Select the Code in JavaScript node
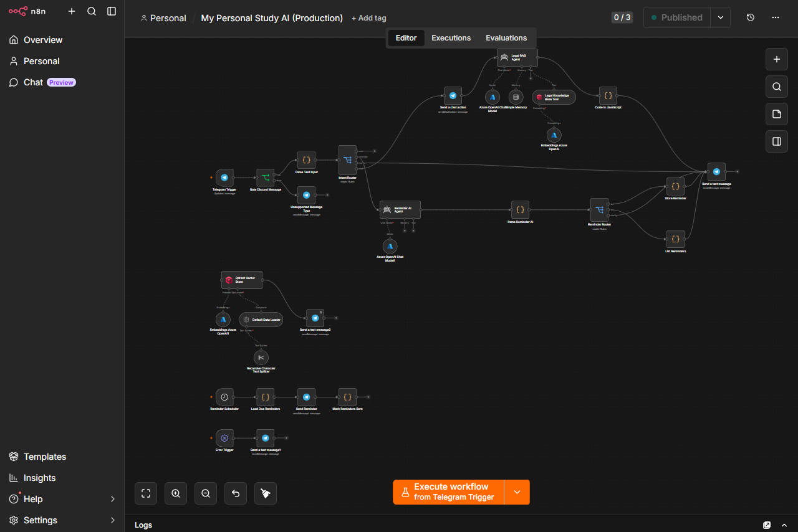 (608, 96)
